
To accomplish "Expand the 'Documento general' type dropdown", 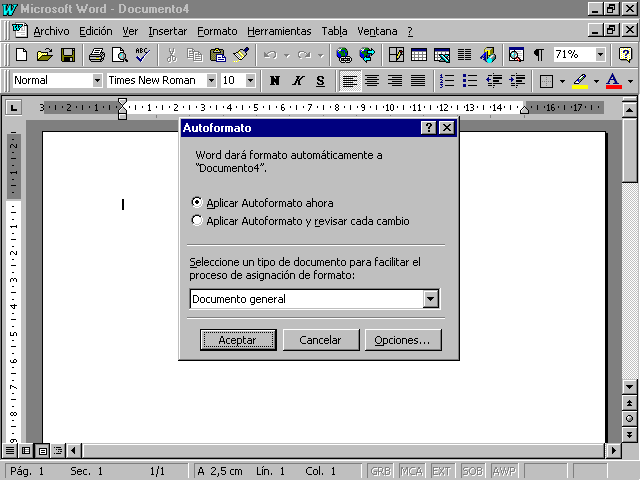I will [x=431, y=299].
